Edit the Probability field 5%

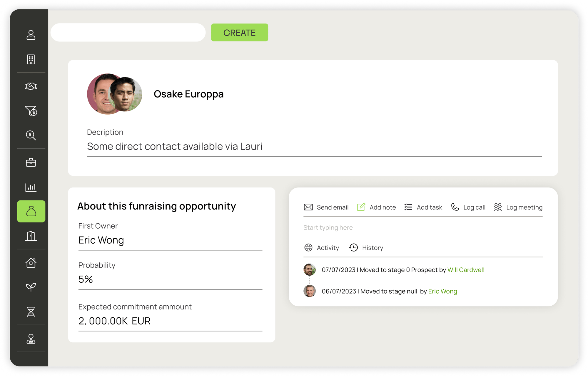[170, 279]
